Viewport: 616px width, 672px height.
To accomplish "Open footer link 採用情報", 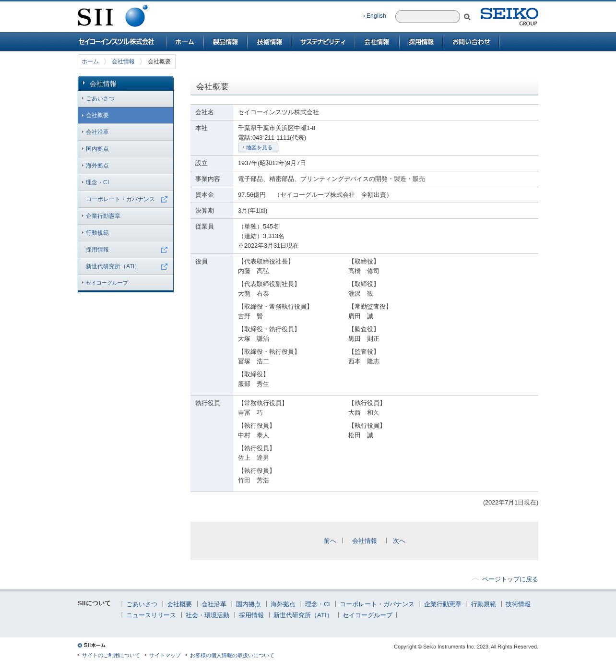I will click(251, 615).
